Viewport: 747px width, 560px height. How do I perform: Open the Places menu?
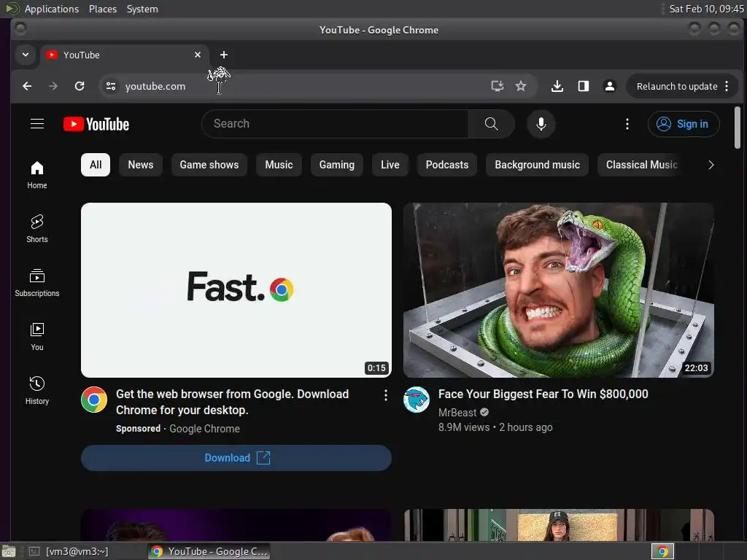coord(103,9)
